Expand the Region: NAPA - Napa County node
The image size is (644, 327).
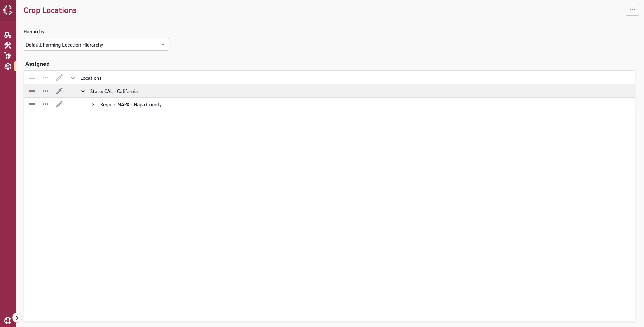[93, 104]
